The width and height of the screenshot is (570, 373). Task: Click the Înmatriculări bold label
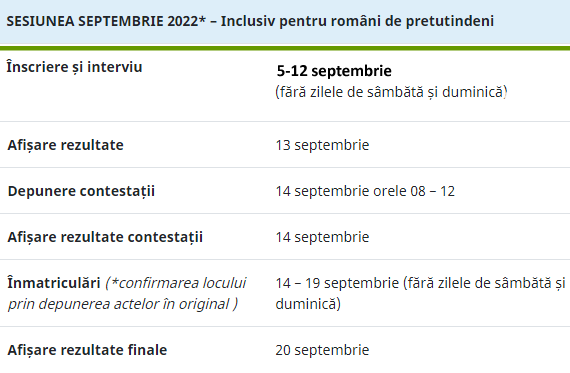point(54,283)
